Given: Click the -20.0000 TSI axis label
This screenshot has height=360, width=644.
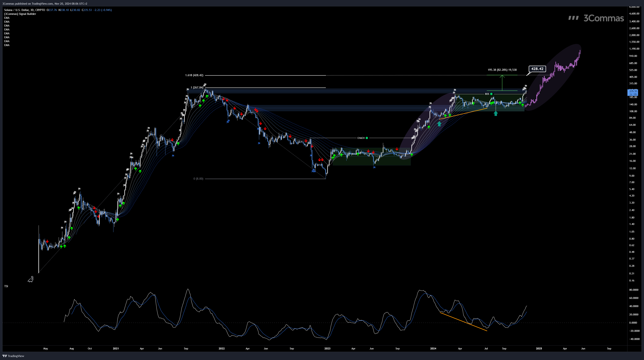Looking at the screenshot, I should pyautogui.click(x=634, y=331).
